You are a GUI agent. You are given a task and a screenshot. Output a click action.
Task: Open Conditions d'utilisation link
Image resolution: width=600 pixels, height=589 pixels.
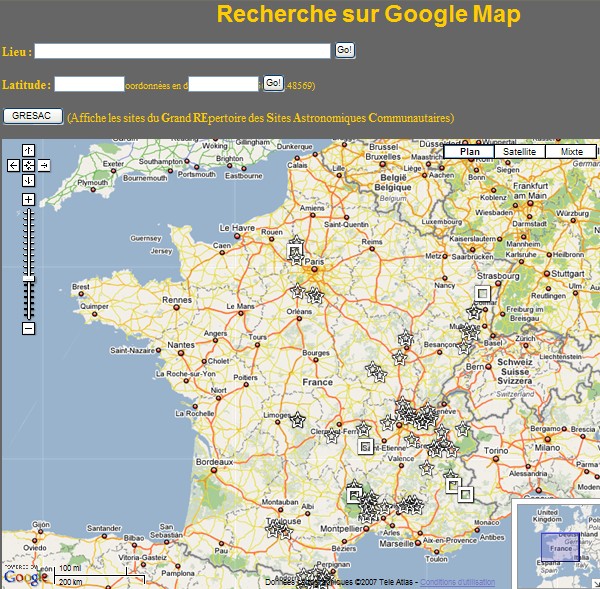tap(457, 582)
